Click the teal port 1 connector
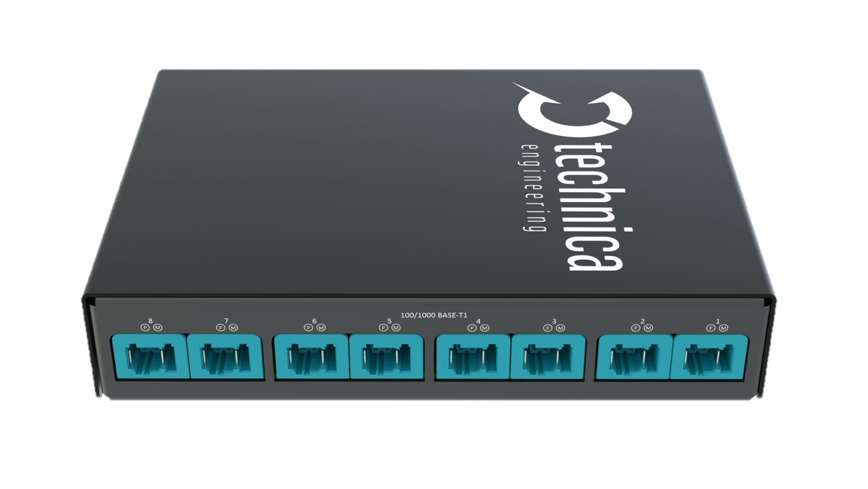Image resolution: width=868 pixels, height=489 pixels. click(709, 356)
